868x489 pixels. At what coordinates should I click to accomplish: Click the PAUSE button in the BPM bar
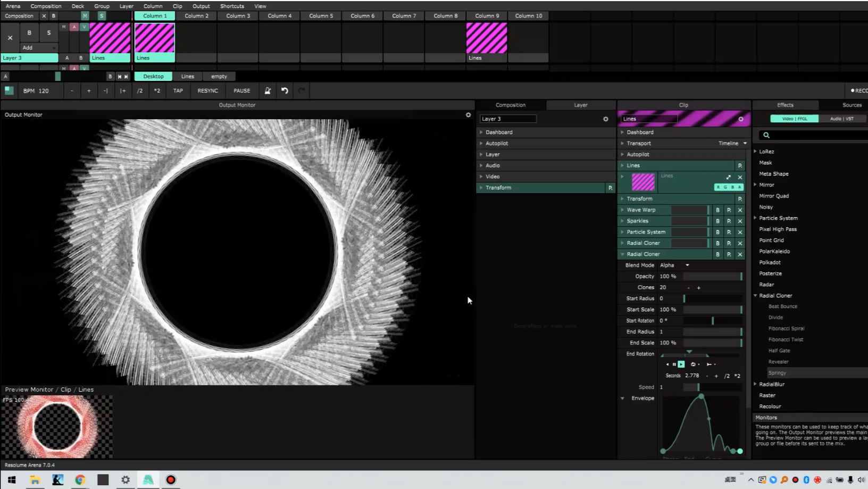tap(241, 91)
